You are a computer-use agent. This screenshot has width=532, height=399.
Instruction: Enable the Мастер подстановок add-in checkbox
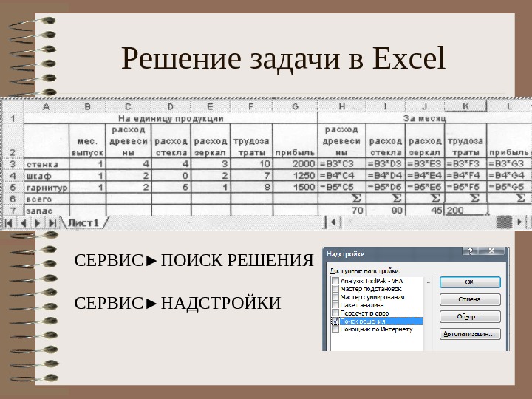335,289
